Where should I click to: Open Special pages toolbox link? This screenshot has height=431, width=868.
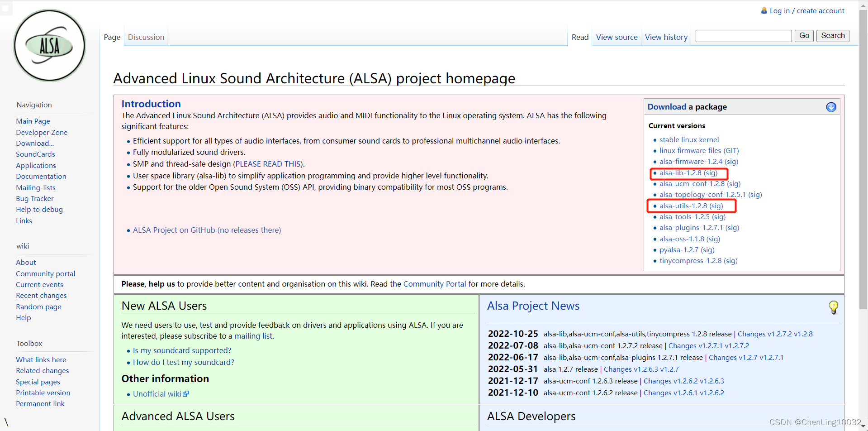coord(38,382)
